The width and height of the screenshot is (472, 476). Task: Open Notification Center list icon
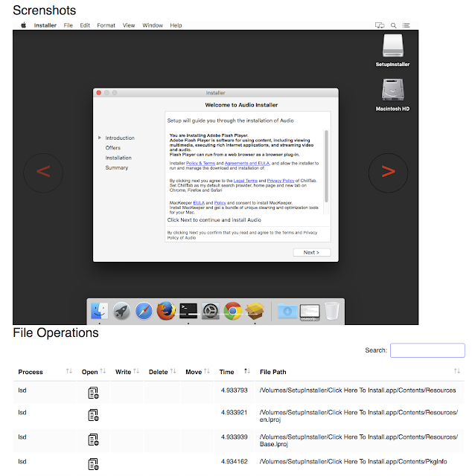click(x=406, y=25)
